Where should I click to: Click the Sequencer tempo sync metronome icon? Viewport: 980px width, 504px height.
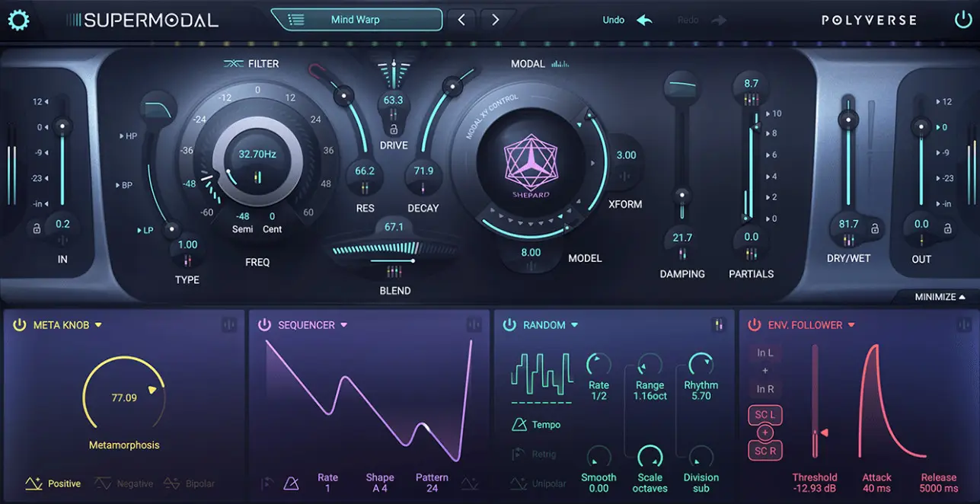coord(291,483)
